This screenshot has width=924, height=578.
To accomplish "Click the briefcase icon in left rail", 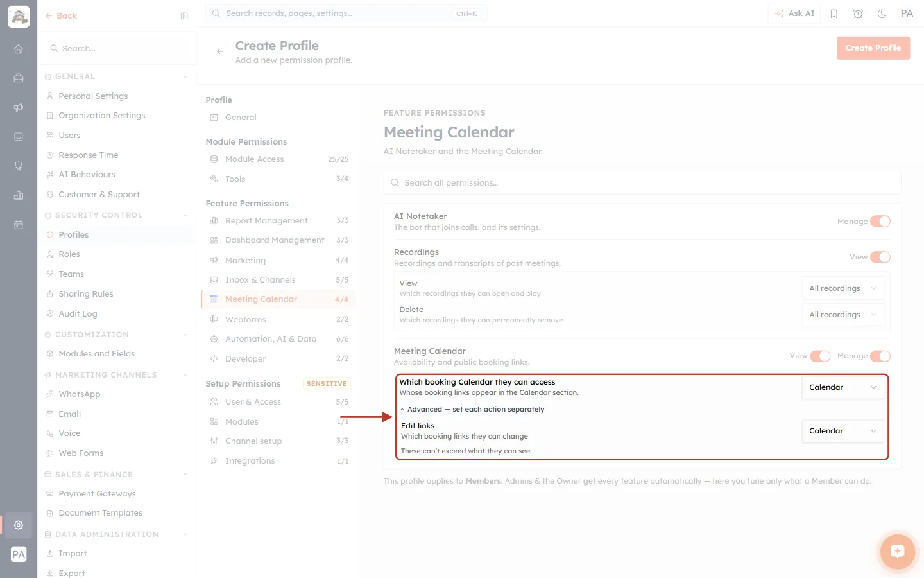I will point(19,78).
